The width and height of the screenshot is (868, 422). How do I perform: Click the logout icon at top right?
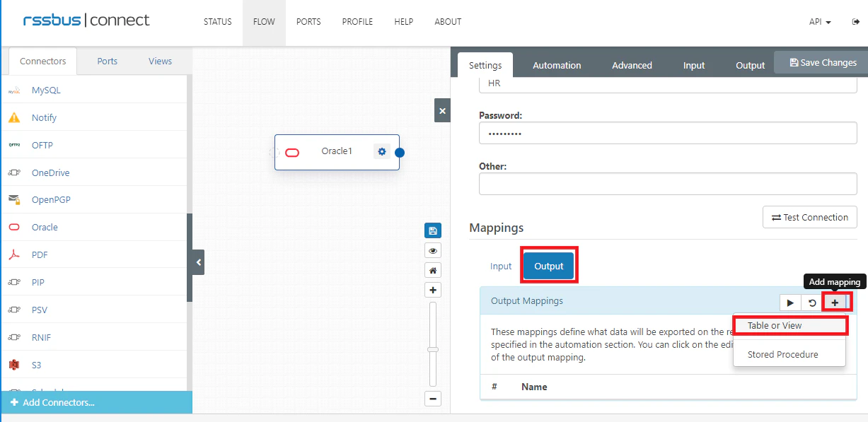tap(855, 22)
